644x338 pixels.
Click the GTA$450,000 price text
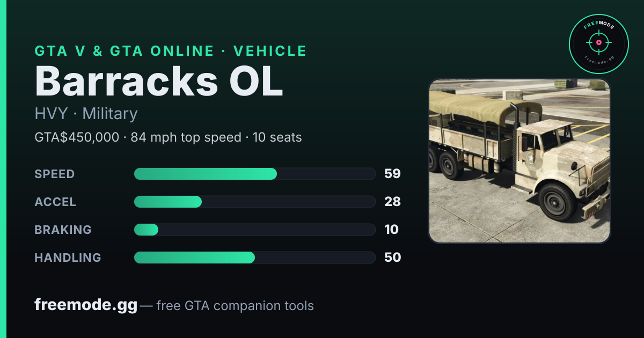click(x=77, y=137)
